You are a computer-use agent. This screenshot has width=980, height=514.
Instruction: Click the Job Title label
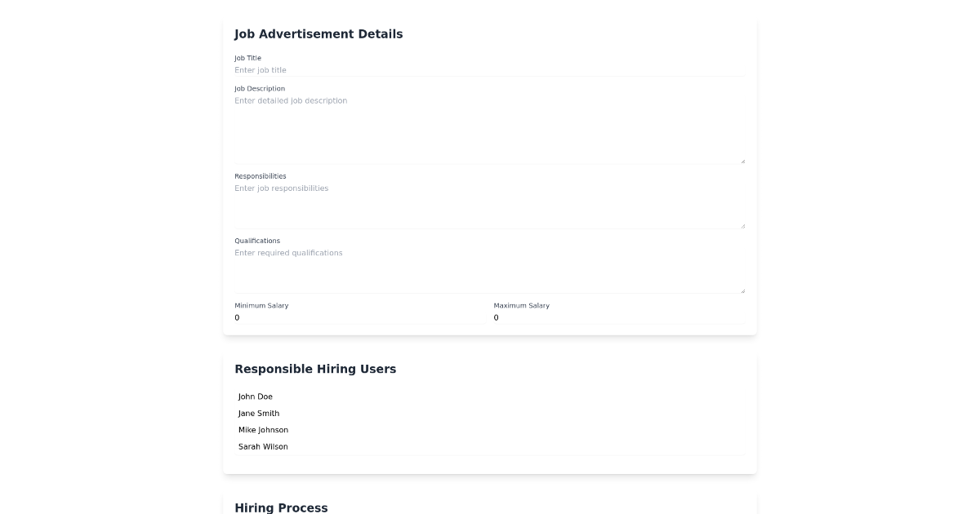pos(247,57)
